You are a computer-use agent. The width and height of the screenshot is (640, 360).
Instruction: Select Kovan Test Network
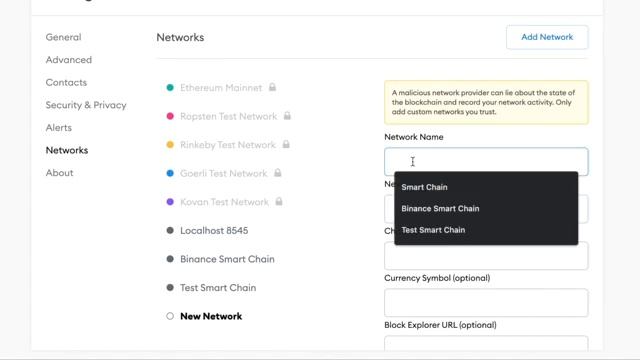click(x=224, y=202)
